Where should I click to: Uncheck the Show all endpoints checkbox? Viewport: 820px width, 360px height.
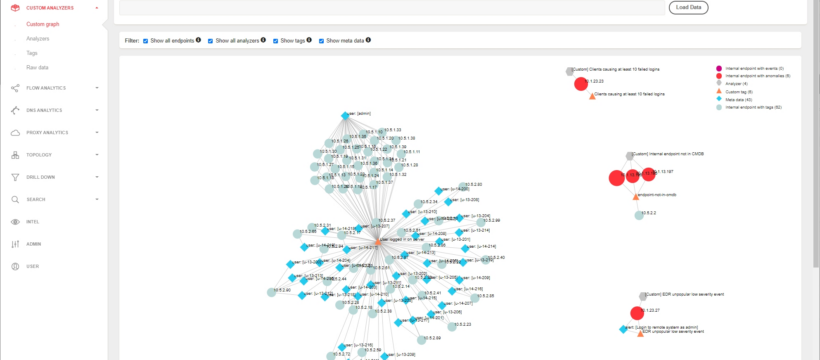(x=146, y=40)
